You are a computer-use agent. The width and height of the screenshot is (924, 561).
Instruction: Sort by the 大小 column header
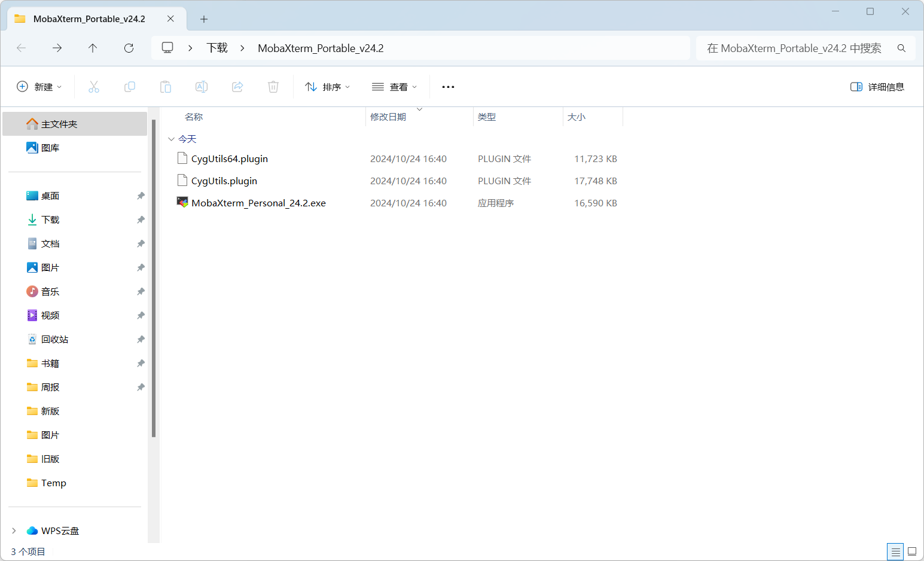click(577, 117)
